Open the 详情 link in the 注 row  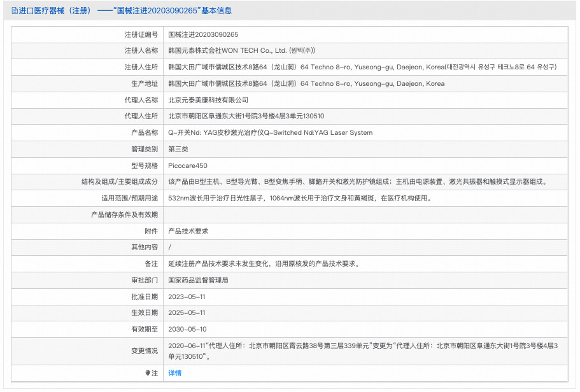click(174, 373)
